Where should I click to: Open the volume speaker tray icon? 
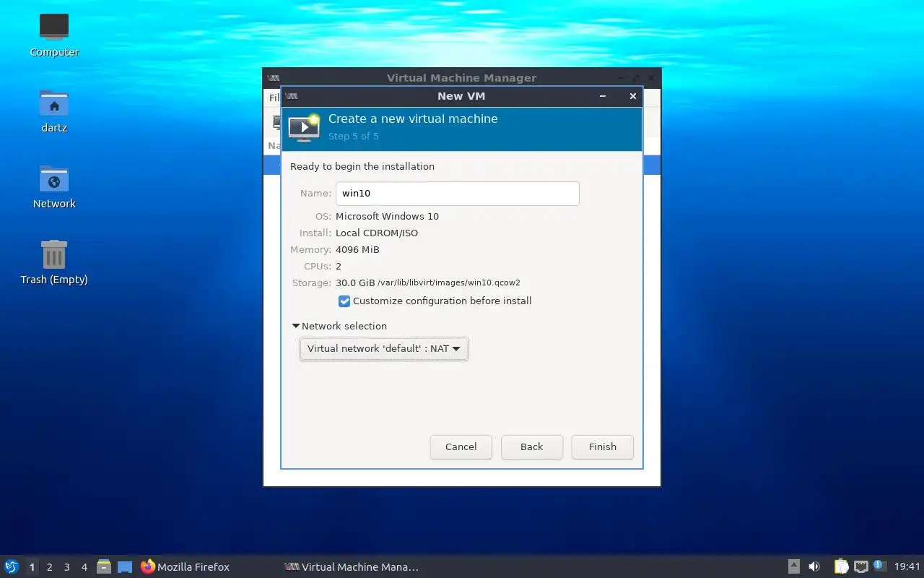click(814, 566)
